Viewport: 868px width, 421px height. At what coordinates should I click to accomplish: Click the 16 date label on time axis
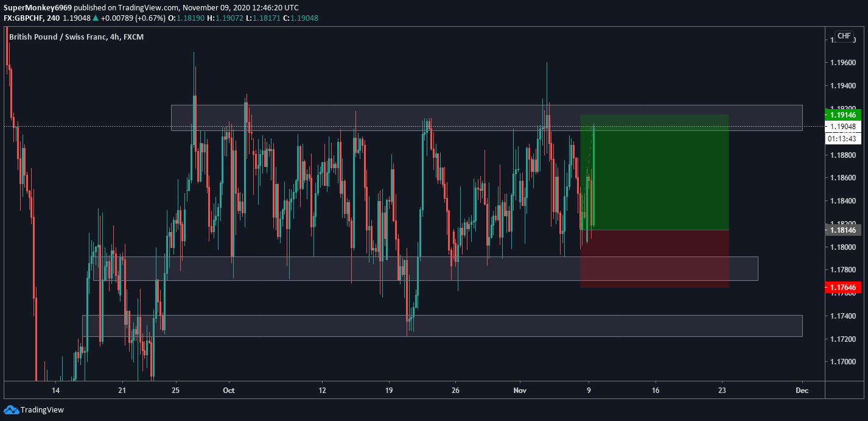(x=656, y=390)
